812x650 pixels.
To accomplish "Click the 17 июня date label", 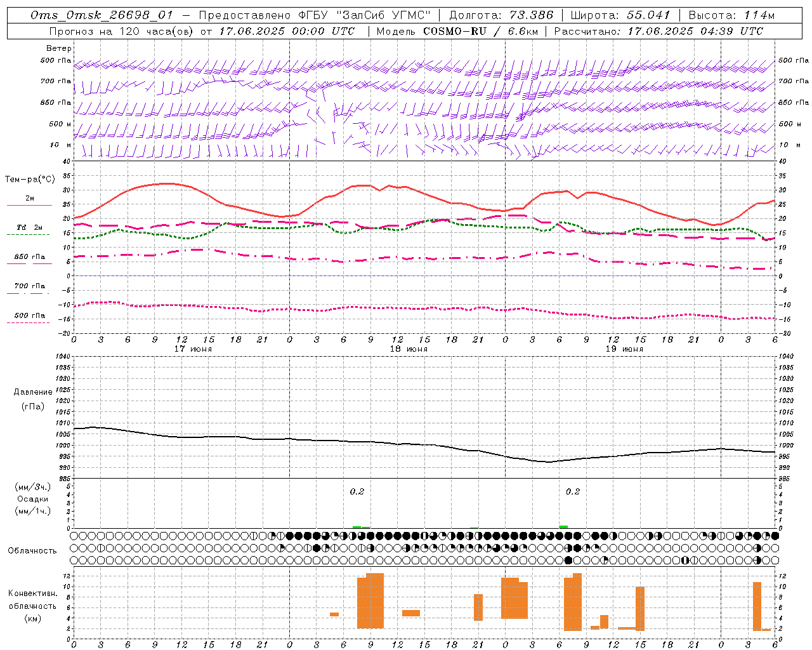I will tap(193, 349).
